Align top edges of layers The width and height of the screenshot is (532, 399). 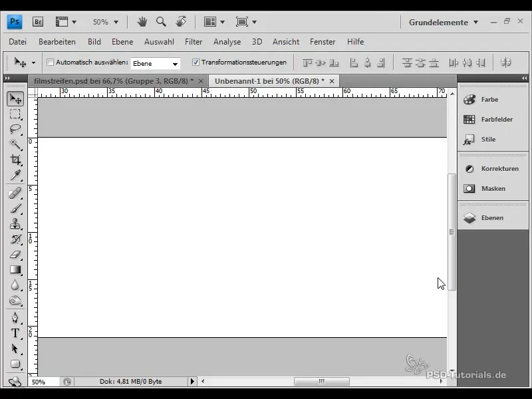point(307,63)
